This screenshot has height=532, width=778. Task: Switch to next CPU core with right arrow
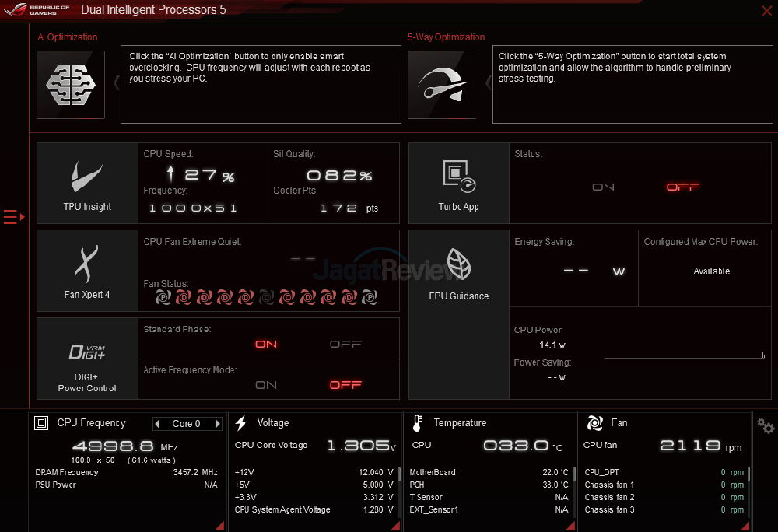(x=217, y=424)
